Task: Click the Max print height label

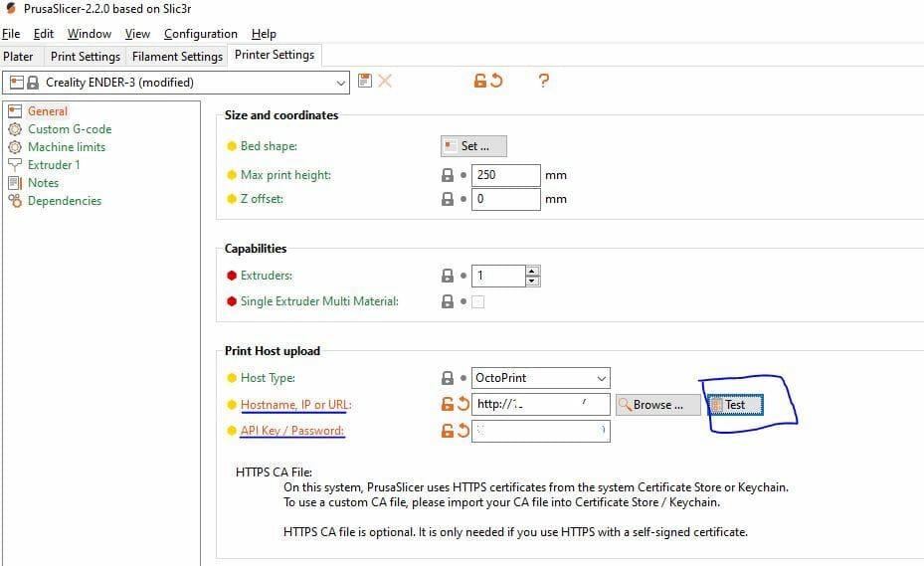Action: 285,175
